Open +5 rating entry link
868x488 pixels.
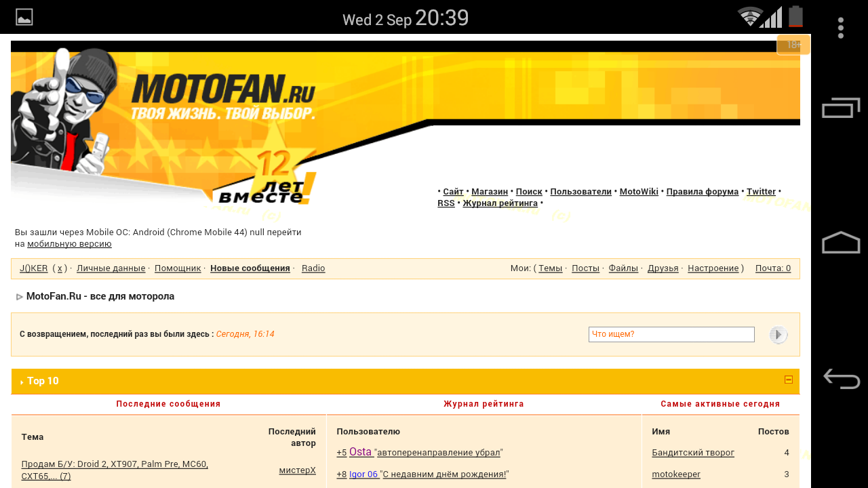[x=342, y=453]
